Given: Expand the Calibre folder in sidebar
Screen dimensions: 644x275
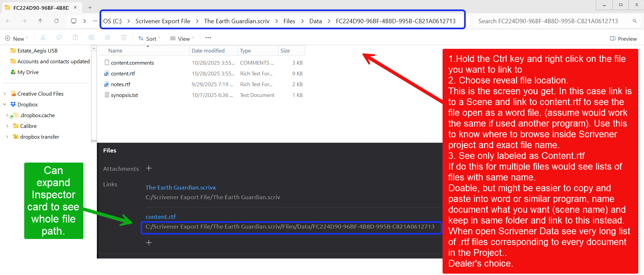Looking at the screenshot, I should [x=7, y=126].
